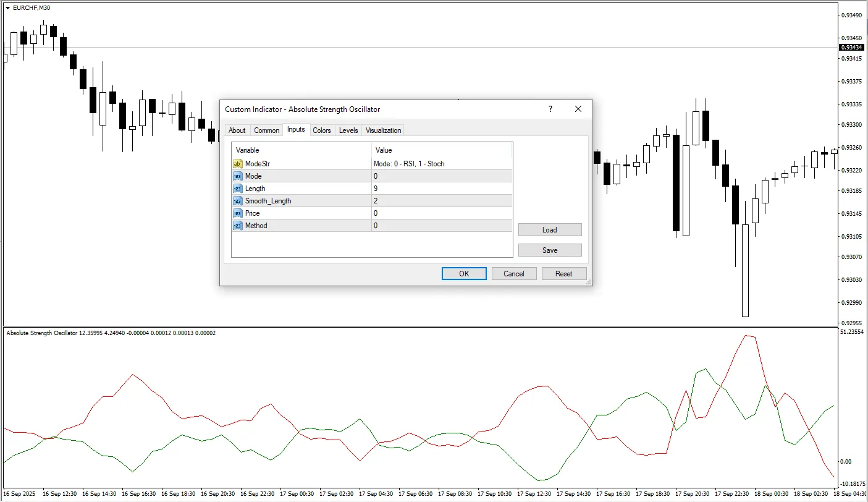Click the 123 icon next to Length
Viewport: 868px width, 502px height.
pos(238,188)
